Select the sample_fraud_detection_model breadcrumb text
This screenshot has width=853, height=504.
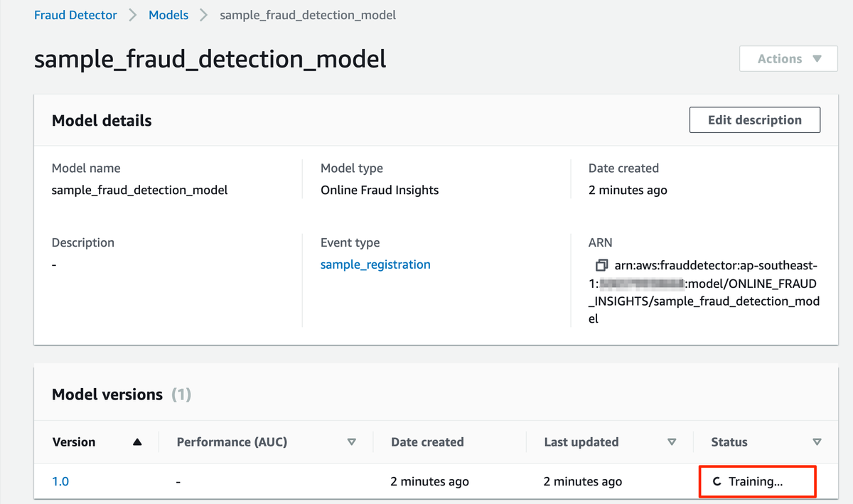tap(308, 15)
